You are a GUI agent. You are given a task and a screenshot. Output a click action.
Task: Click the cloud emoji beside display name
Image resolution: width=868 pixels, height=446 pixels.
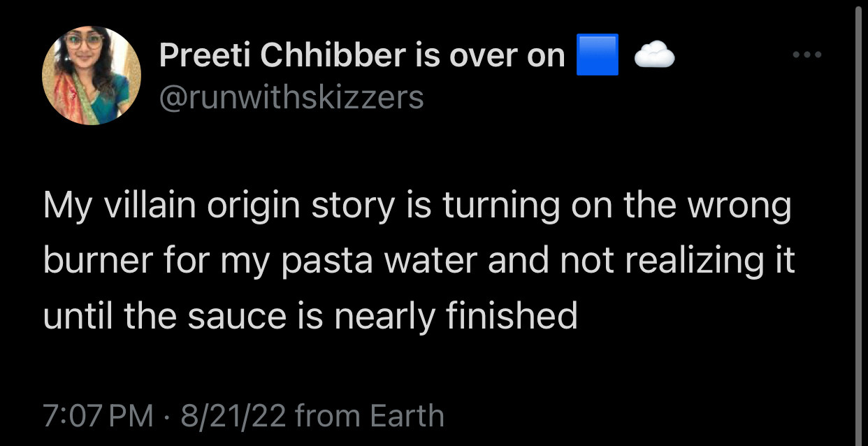(x=654, y=56)
